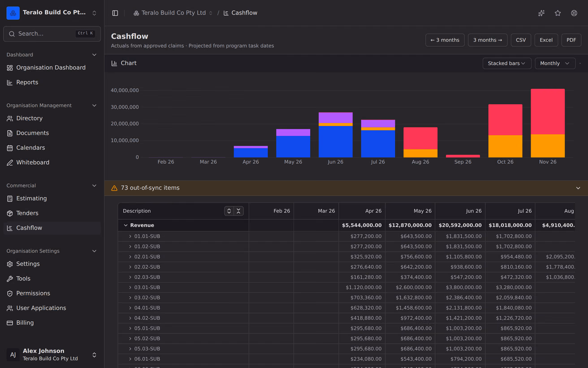Click the Tenders box icon
The width and height of the screenshot is (588, 368).
(x=10, y=213)
